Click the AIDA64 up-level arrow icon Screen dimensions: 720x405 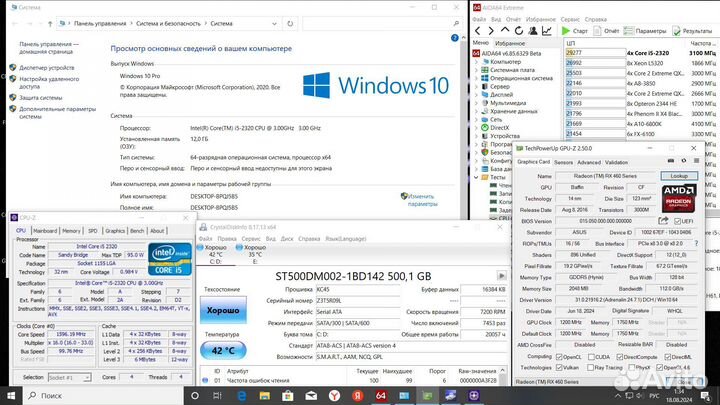[505, 30]
